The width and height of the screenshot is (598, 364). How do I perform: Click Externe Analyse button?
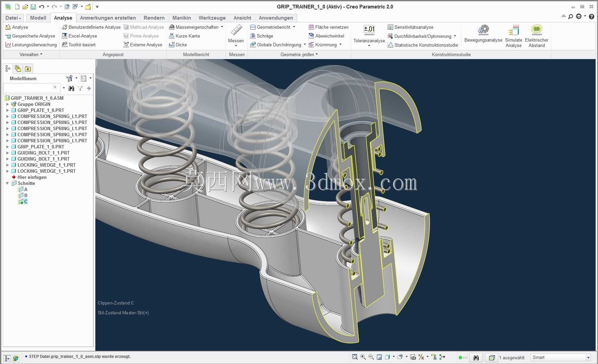(x=143, y=45)
